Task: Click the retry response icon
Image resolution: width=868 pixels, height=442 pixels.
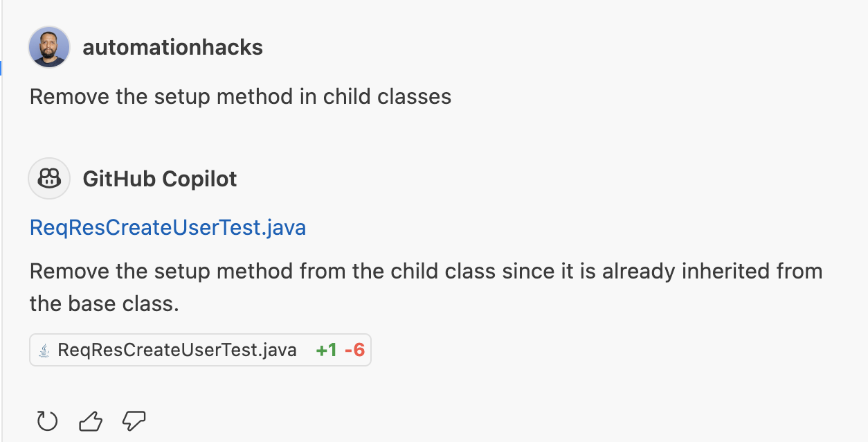Action: pyautogui.click(x=47, y=421)
